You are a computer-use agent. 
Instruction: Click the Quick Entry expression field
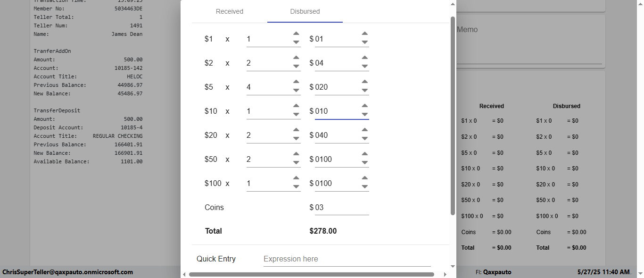pos(347,259)
